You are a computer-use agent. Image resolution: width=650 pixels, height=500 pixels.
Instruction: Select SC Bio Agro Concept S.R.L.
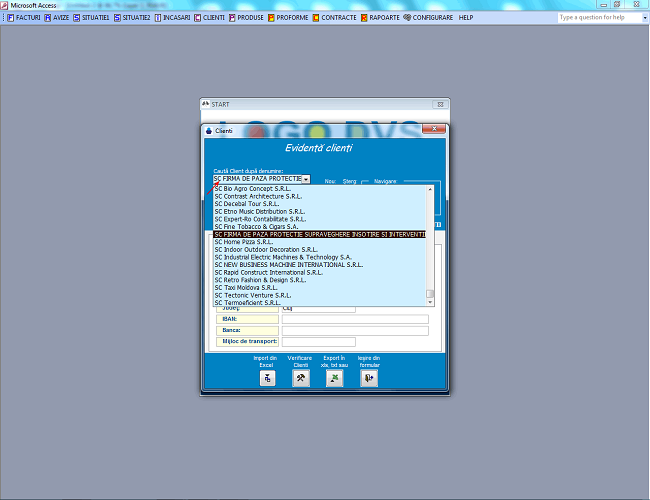coord(320,189)
